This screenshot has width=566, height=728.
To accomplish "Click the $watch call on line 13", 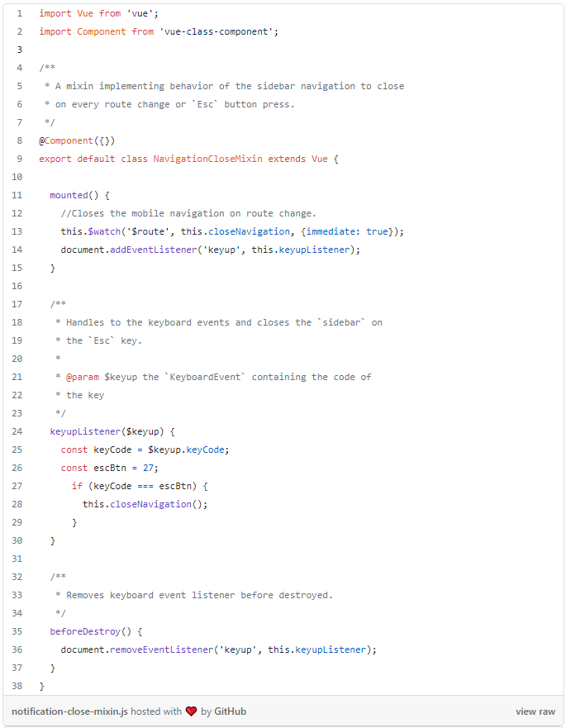I will (104, 231).
